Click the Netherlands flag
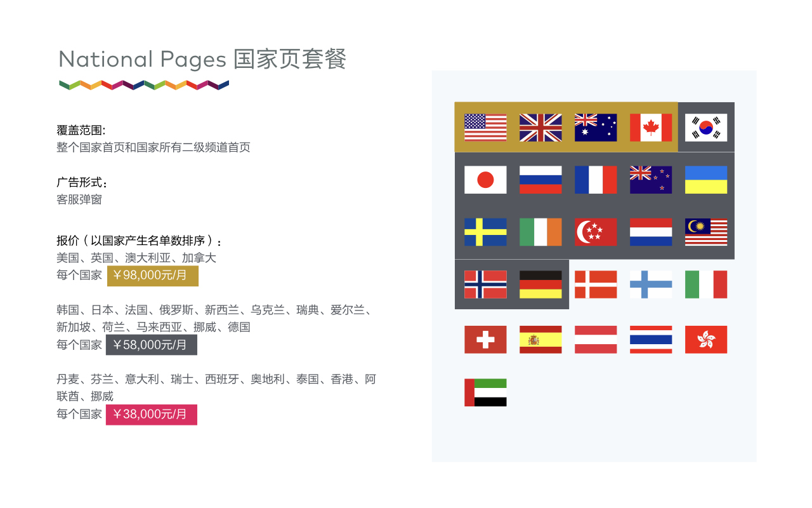This screenshot has height=508, width=812. click(x=651, y=232)
